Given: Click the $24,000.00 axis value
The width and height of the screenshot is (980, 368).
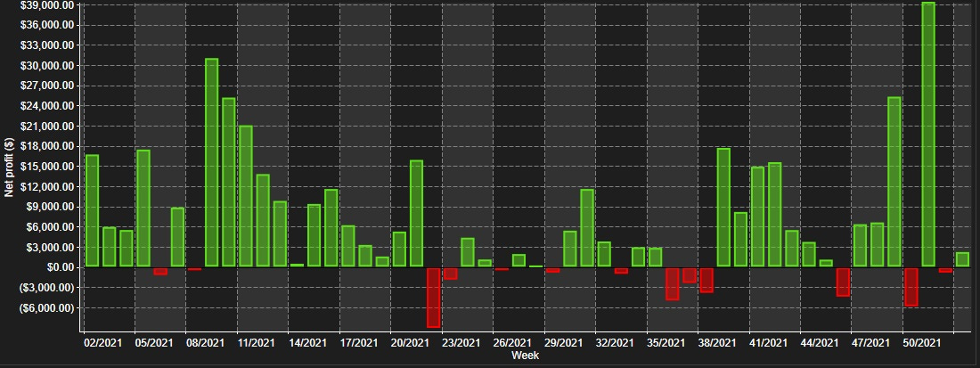Looking at the screenshot, I should (x=47, y=106).
